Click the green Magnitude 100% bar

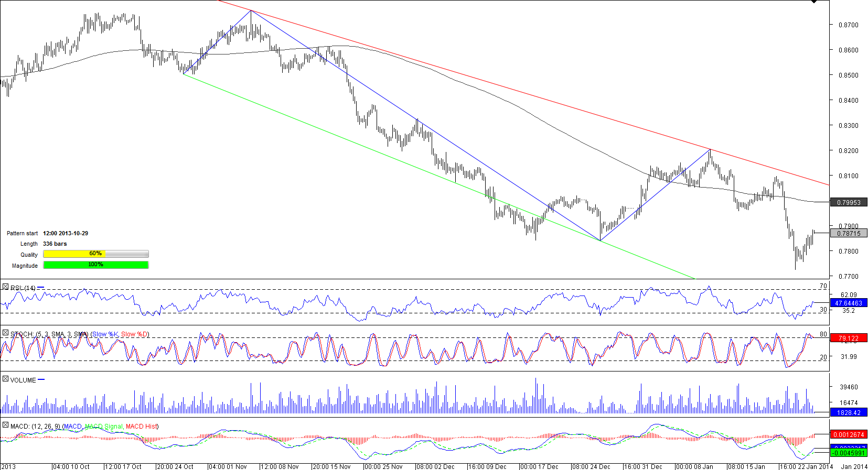[95, 265]
